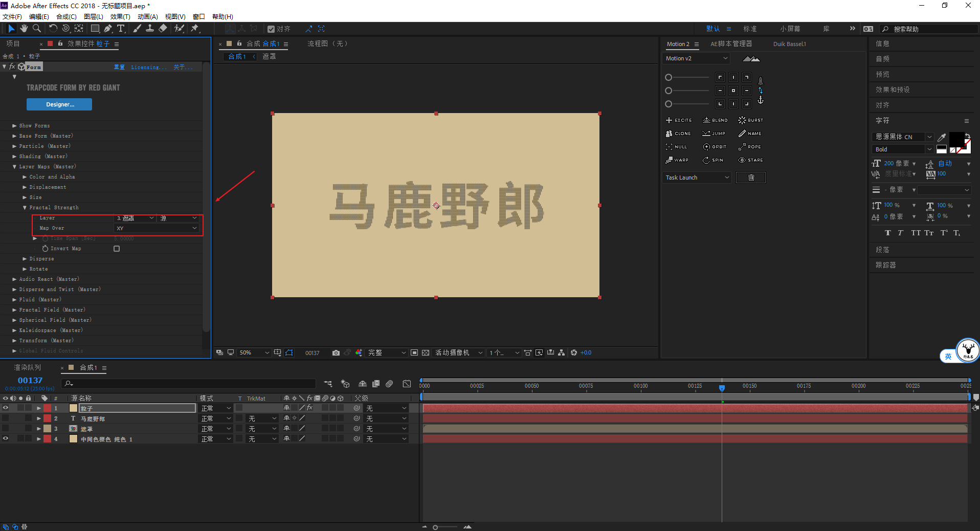This screenshot has width=980, height=531.
Task: Expand the Displacement property group
Action: pos(25,187)
